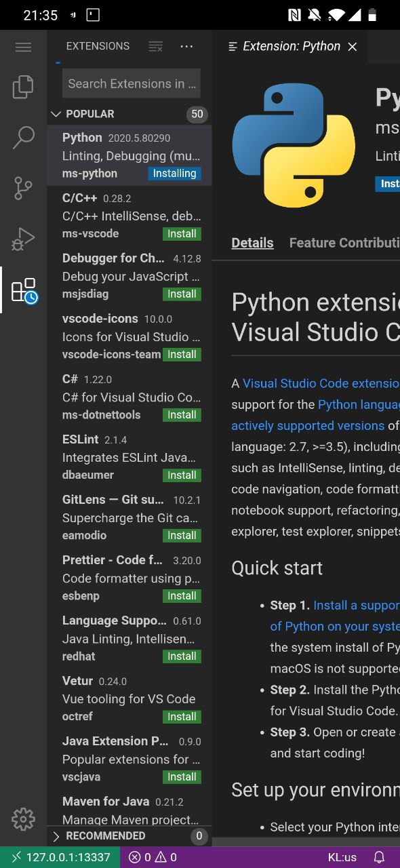Install the Java Extension Pack

182,777
